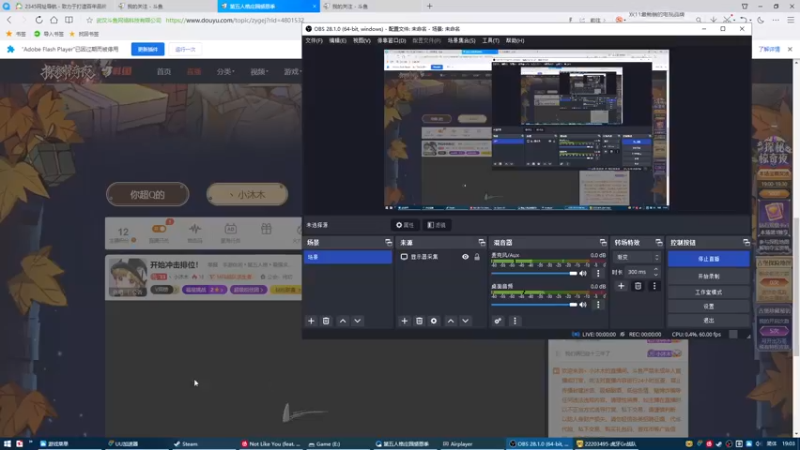Click Stop Streaming button in OBS
800x450 pixels.
pos(709,259)
